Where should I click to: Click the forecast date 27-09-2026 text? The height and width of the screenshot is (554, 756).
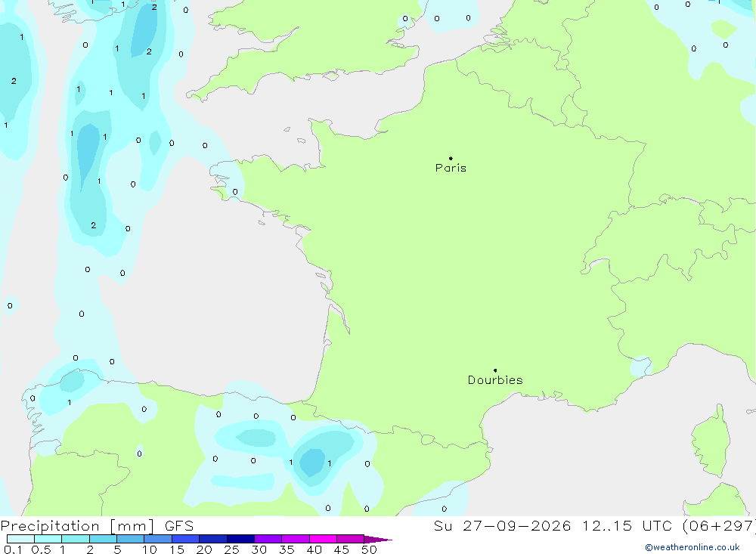click(x=517, y=525)
